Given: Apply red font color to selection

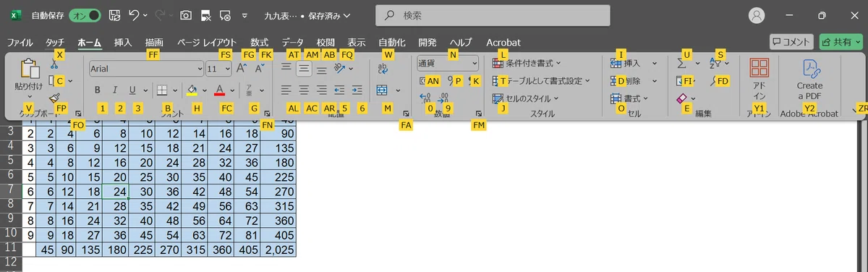Looking at the screenshot, I should [220, 90].
